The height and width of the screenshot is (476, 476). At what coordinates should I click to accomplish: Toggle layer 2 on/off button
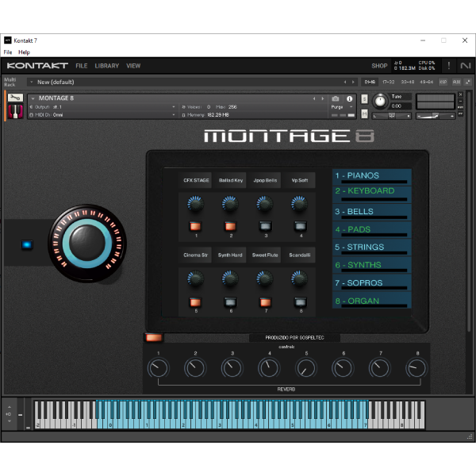pyautogui.click(x=230, y=226)
